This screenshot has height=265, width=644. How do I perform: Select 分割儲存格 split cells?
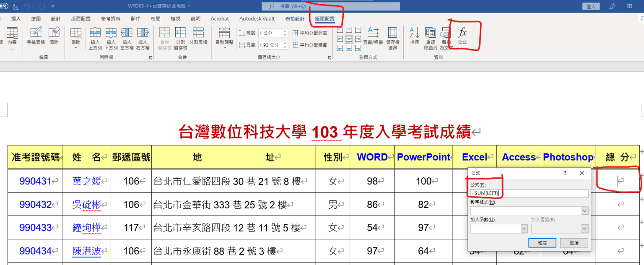coord(180,39)
